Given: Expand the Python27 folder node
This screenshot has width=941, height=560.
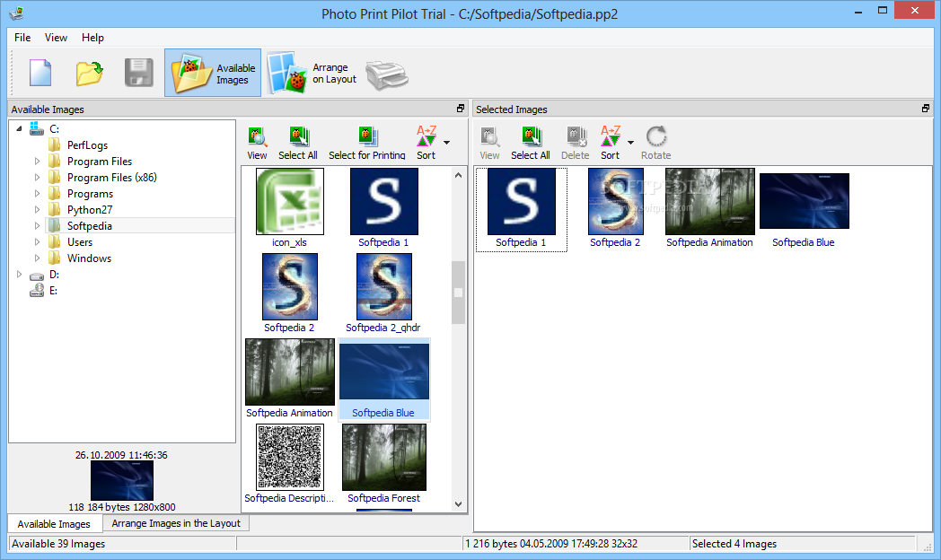Looking at the screenshot, I should (37, 210).
